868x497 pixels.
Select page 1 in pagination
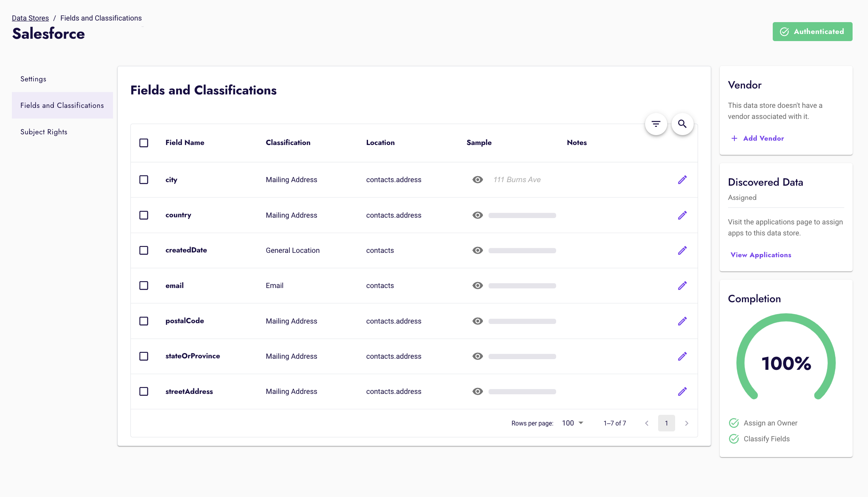click(x=666, y=423)
